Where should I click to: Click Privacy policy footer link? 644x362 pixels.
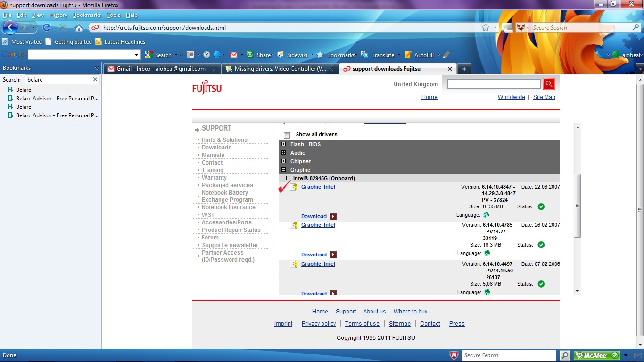[319, 324]
